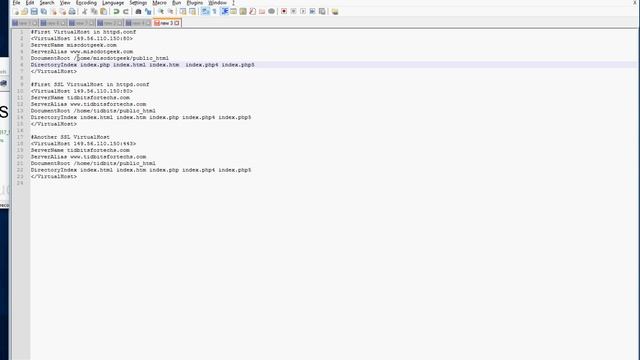The image size is (640, 360).
Task: Start macro recording with red button
Action: click(x=284, y=11)
